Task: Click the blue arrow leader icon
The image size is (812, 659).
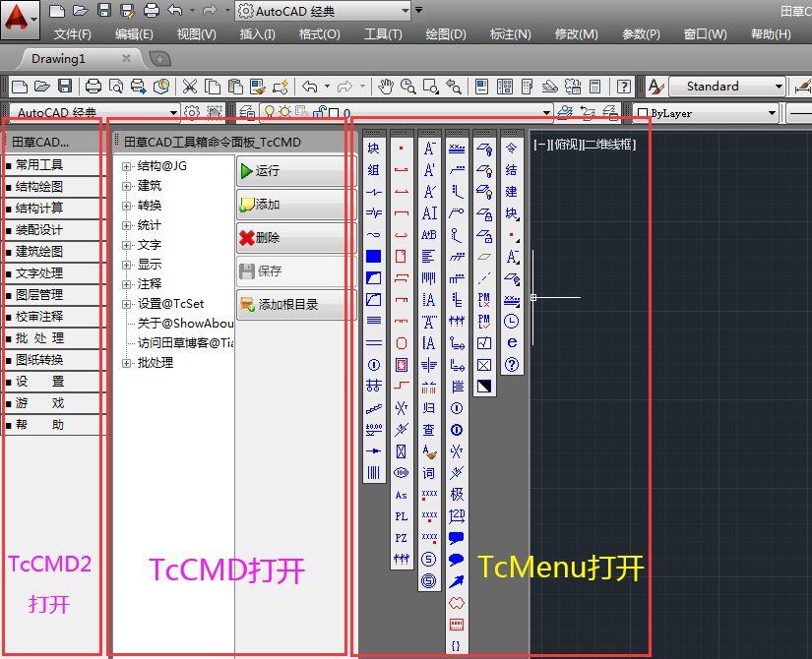Action: (x=457, y=581)
